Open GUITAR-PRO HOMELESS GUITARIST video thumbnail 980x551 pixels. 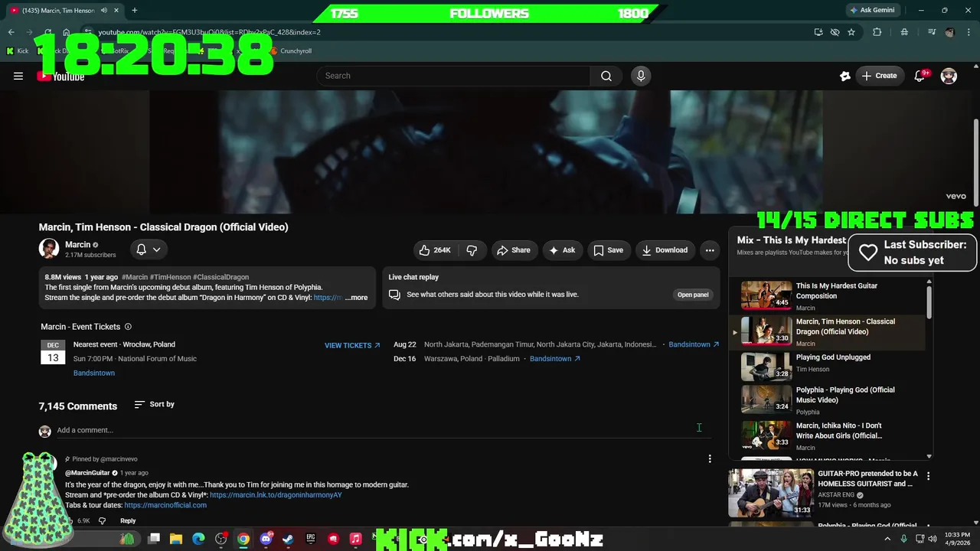[770, 493]
